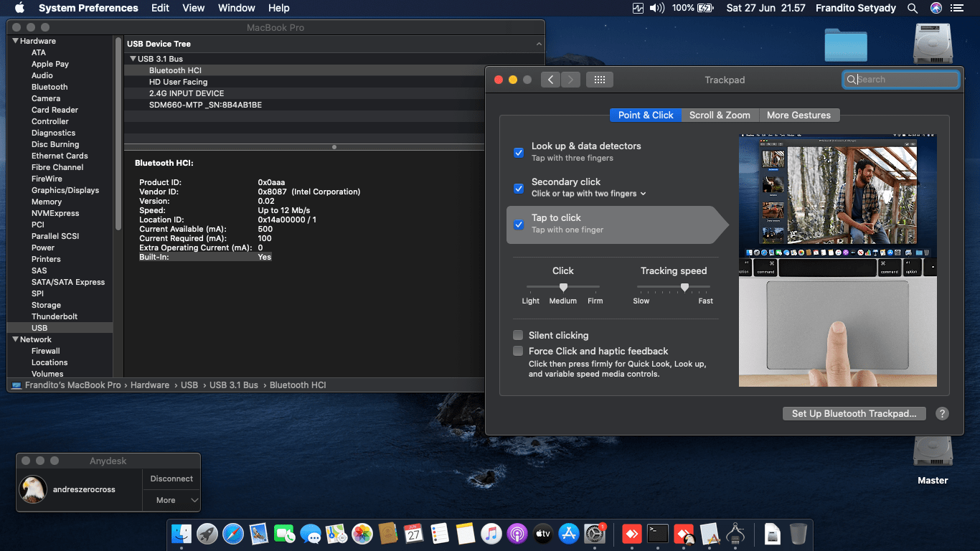Launch Music app from Dock
This screenshot has width=980, height=551.
491,534
